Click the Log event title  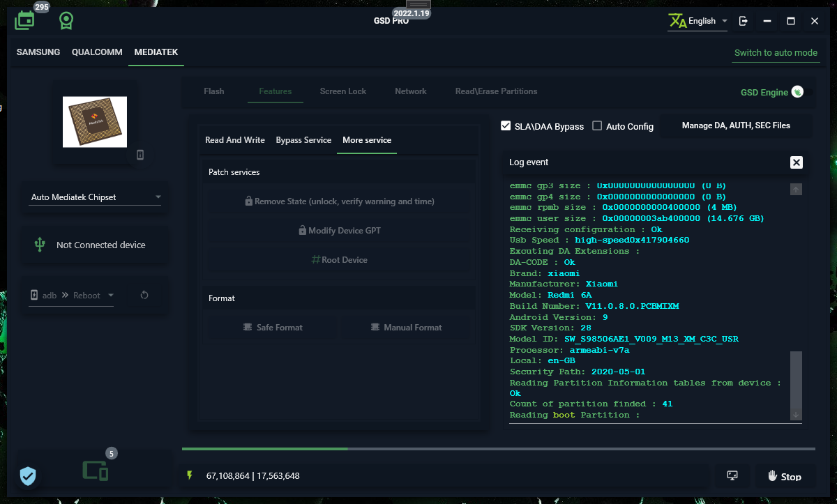pyautogui.click(x=529, y=162)
